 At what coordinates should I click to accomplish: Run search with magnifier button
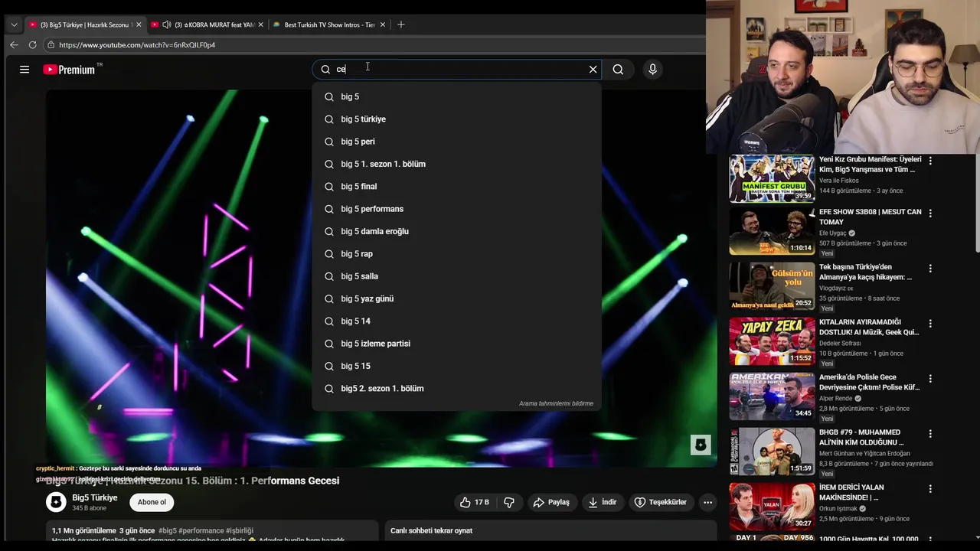tap(618, 70)
